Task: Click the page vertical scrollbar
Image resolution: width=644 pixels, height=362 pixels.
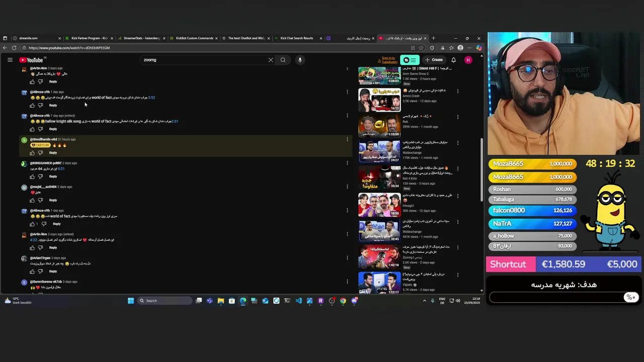Action: point(481,169)
